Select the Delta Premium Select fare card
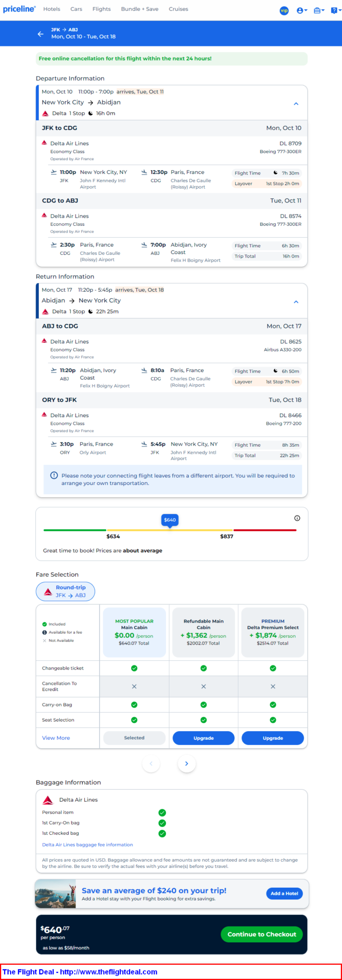The width and height of the screenshot is (342, 980). click(273, 632)
